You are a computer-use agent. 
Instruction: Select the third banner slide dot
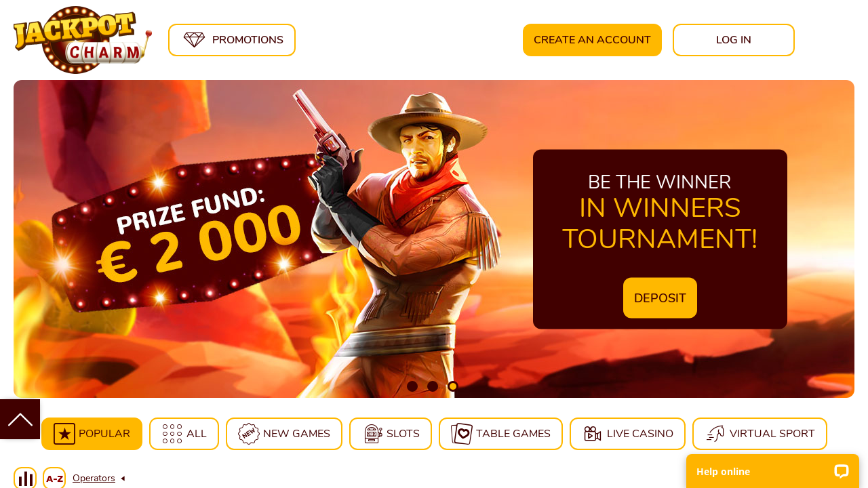[x=453, y=386]
